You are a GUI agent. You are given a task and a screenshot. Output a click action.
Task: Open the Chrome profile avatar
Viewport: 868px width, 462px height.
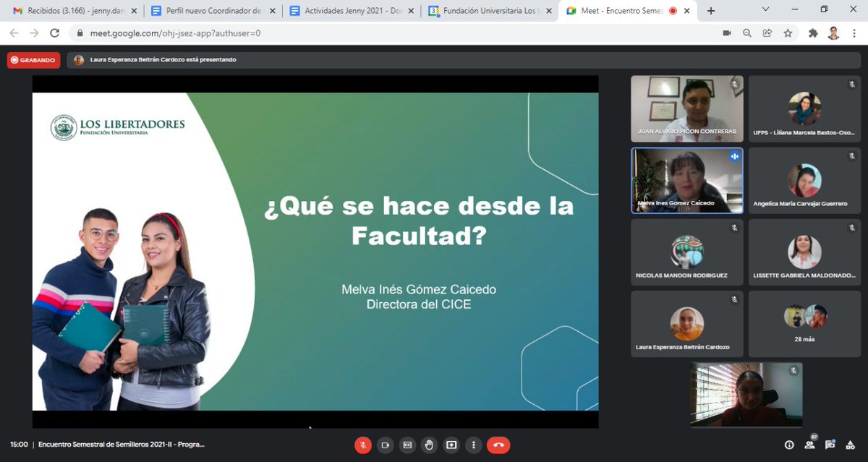coord(833,33)
